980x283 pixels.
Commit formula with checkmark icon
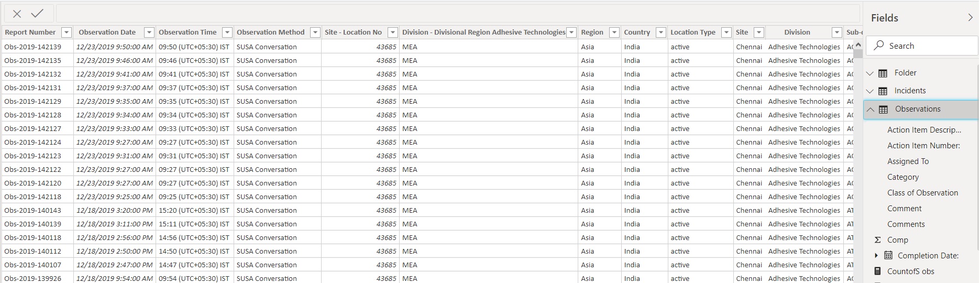click(37, 14)
